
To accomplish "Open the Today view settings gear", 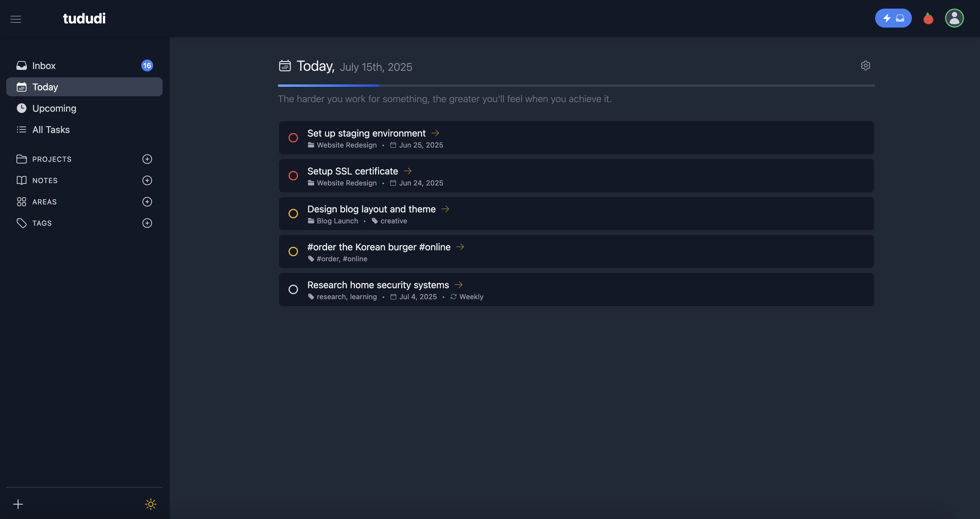I will coord(865,65).
